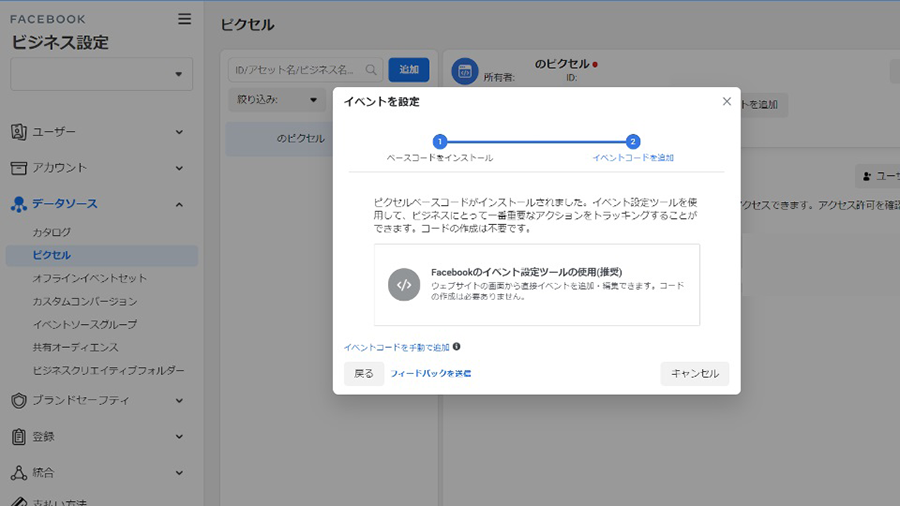Click the ID/アセット名 search field
Image resolution: width=900 pixels, height=506 pixels.
(x=305, y=69)
